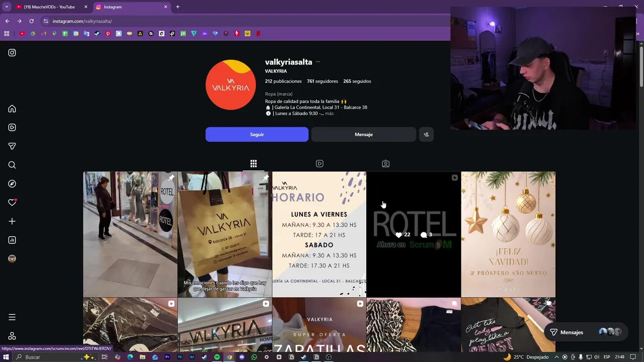This screenshot has width=644, height=362.
Task: Click the suggested-accounts add-person button
Action: [426, 134]
